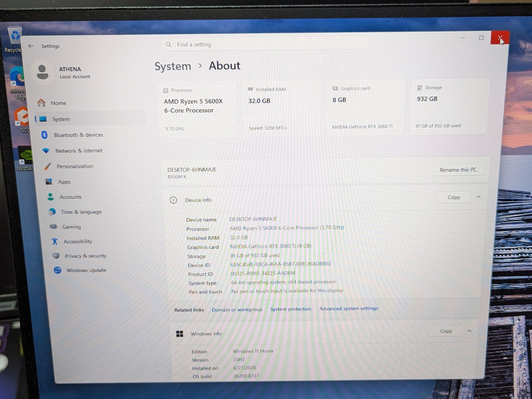Click the Storage summary card

[449, 107]
